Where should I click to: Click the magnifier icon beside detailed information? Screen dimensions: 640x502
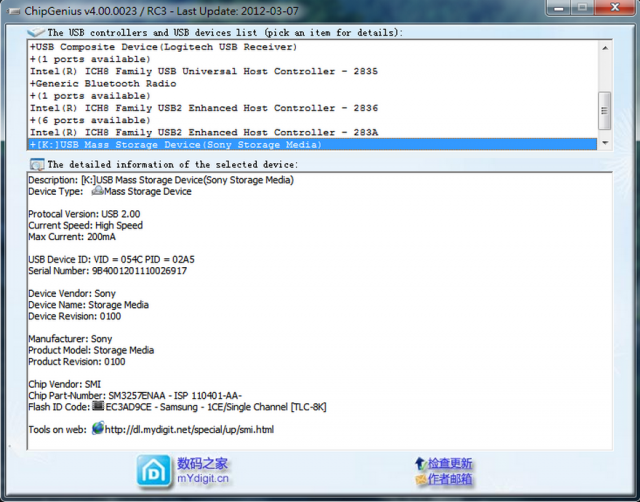pyautogui.click(x=37, y=165)
